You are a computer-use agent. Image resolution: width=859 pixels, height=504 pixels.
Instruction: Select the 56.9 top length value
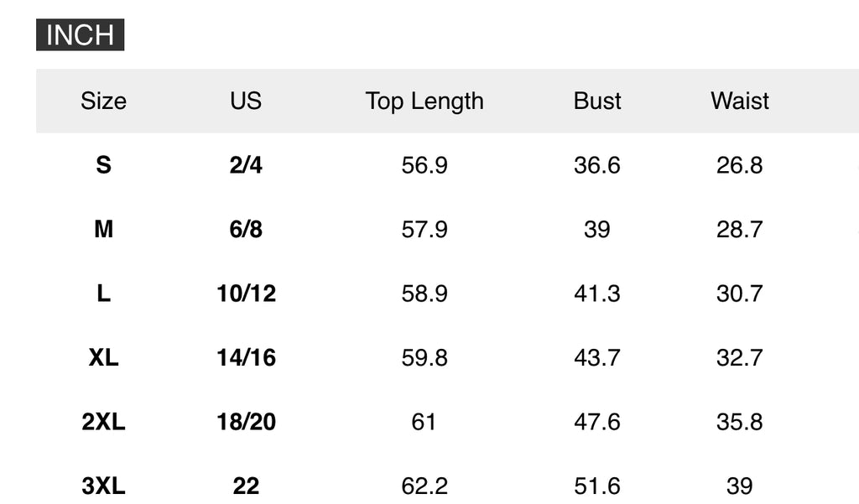tap(424, 165)
